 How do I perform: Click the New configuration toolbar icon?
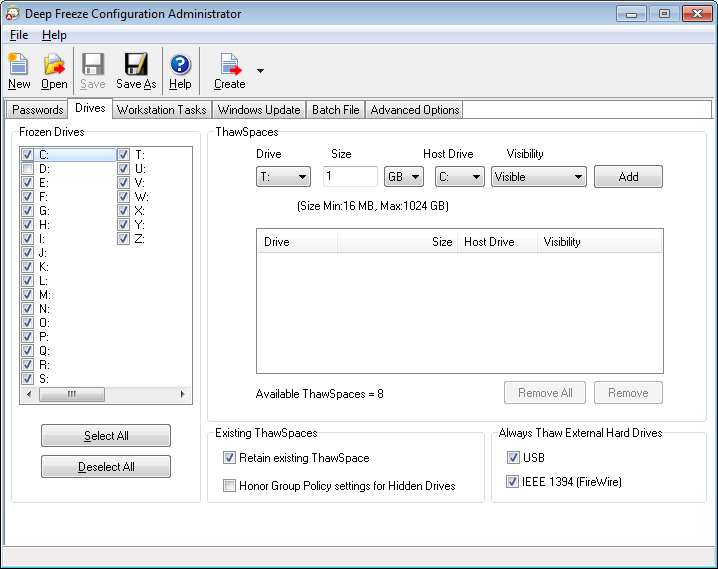tap(19, 71)
